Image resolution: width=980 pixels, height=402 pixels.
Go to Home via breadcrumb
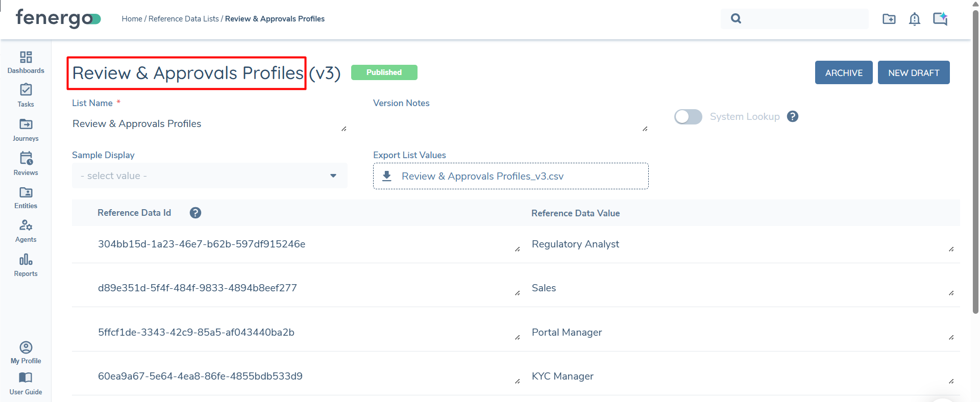[x=132, y=18]
